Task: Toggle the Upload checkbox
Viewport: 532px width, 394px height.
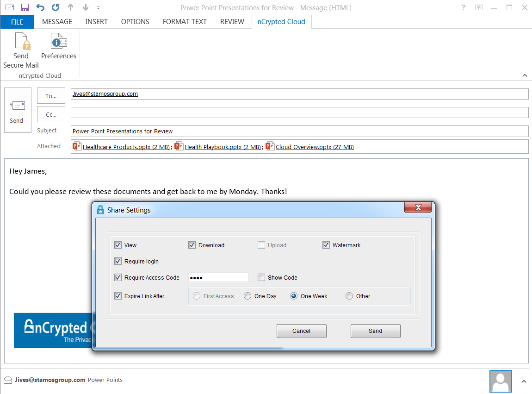Action: pos(261,245)
